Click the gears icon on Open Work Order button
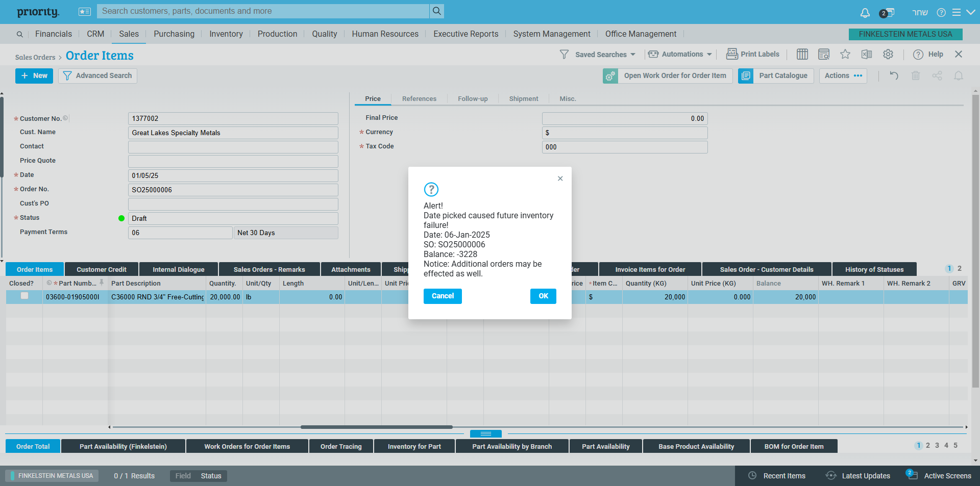Viewport: 980px width, 486px height. point(610,76)
